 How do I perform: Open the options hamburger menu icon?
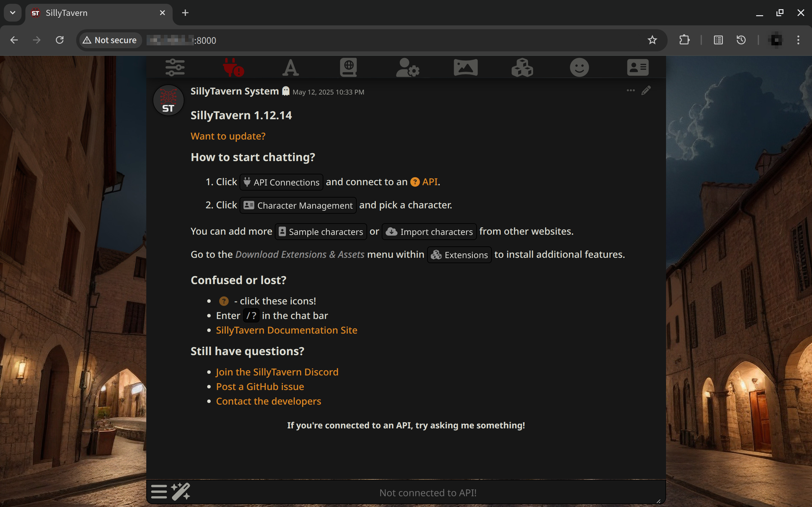[159, 491]
